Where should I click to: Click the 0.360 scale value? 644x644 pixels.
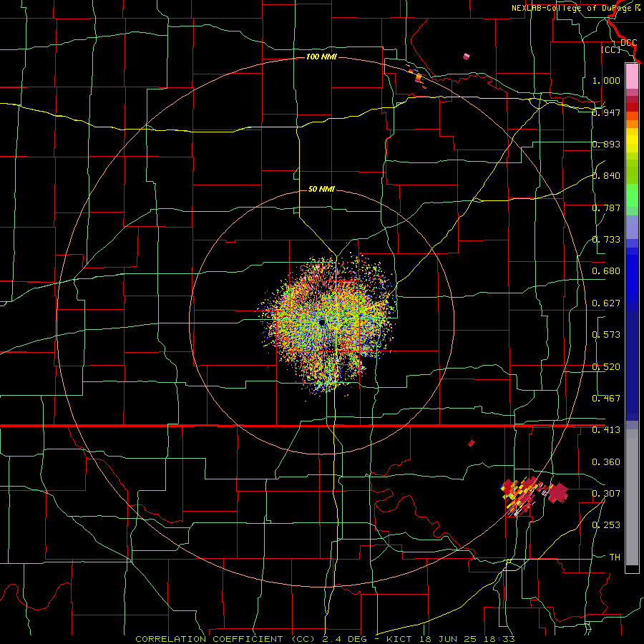click(606, 462)
